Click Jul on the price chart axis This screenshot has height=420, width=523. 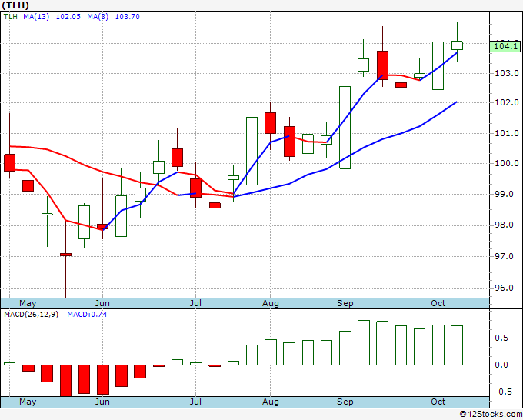click(x=195, y=303)
